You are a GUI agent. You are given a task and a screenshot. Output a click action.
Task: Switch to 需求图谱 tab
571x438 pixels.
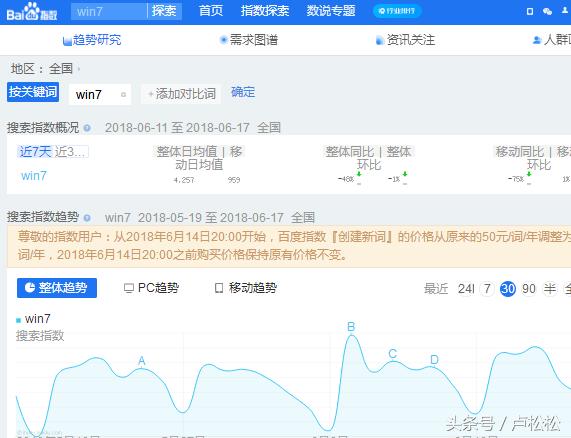point(249,40)
